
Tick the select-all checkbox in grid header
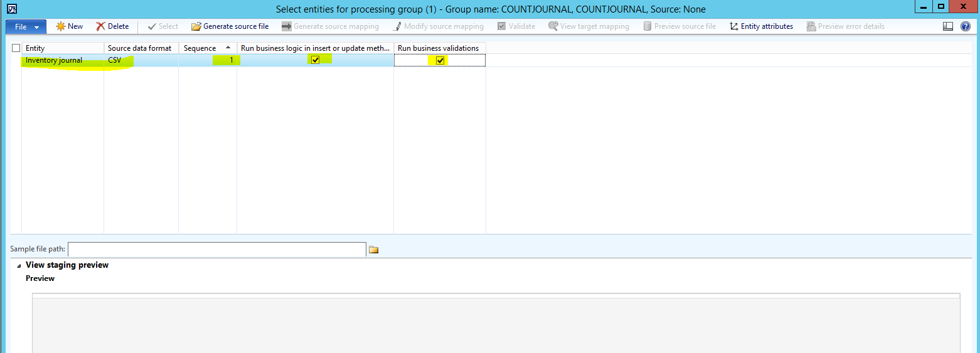pos(16,48)
